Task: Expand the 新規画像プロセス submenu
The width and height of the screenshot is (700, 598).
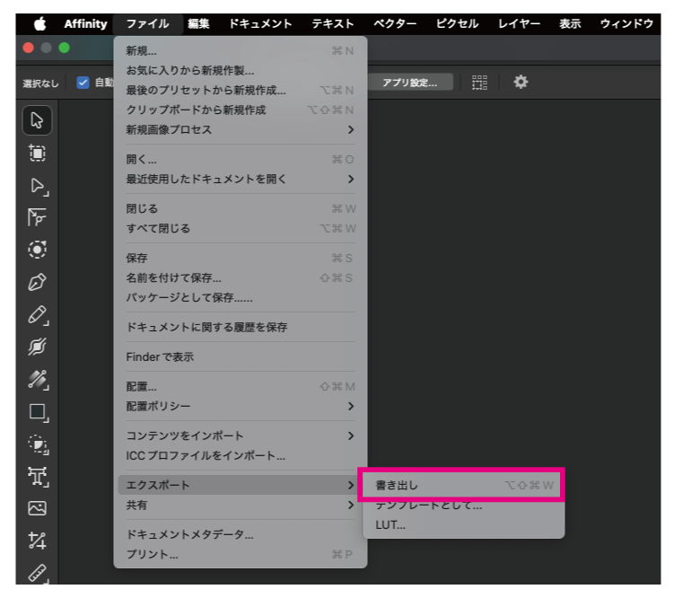Action: coord(241,129)
